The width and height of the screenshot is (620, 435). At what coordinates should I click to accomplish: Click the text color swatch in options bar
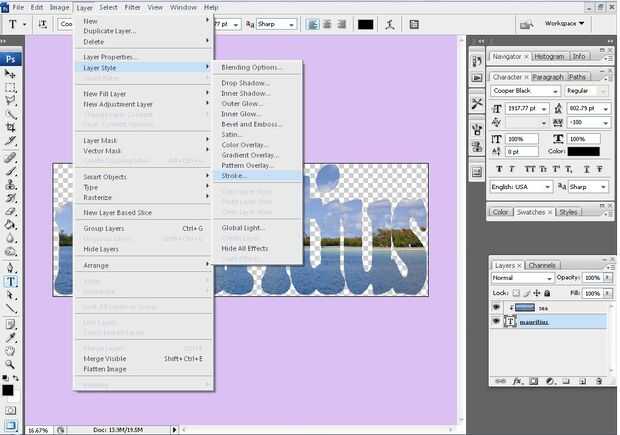click(365, 25)
